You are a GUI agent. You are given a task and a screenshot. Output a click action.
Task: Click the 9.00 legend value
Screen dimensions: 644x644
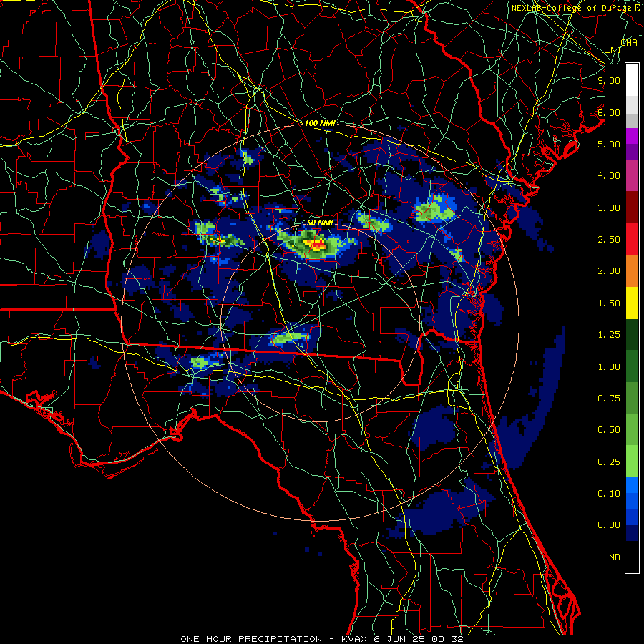[609, 80]
